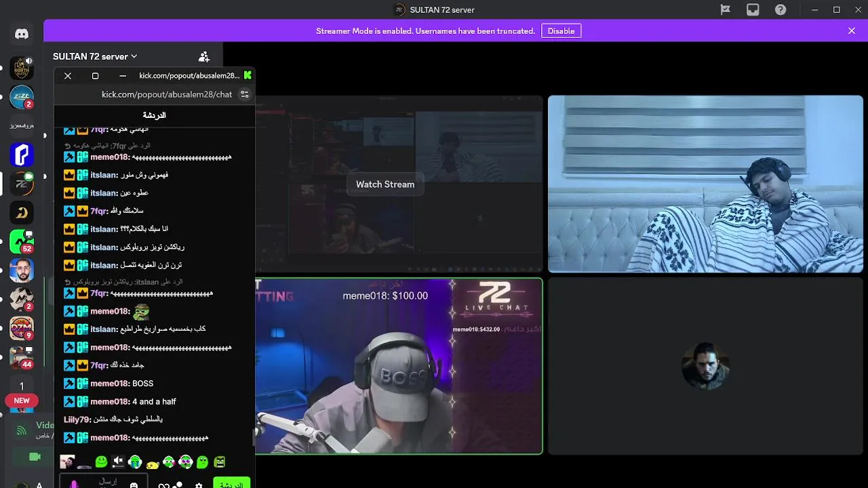Toggle Discord camera button

pyautogui.click(x=35, y=457)
